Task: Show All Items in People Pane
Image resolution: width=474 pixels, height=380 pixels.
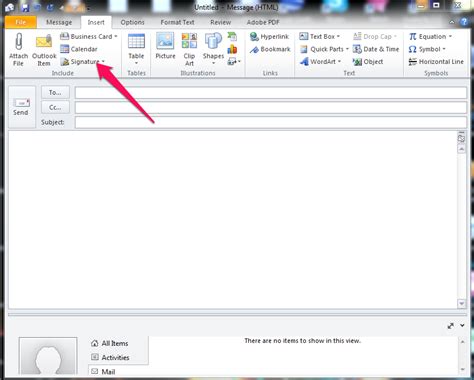Action: coord(110,343)
